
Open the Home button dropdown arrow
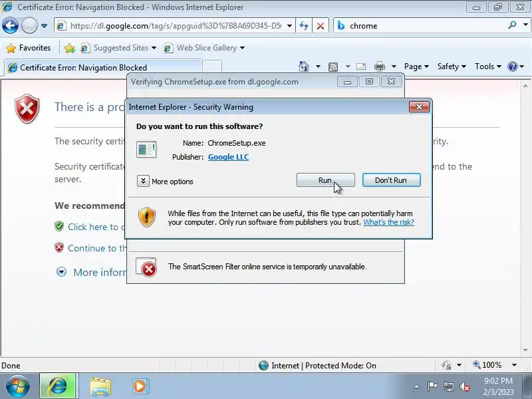[x=318, y=66]
